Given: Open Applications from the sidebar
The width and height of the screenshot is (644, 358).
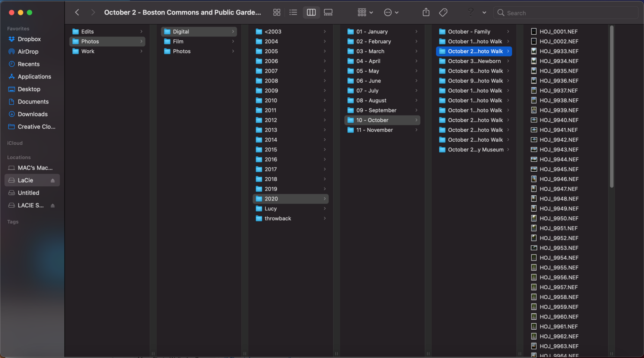Looking at the screenshot, I should click(33, 76).
